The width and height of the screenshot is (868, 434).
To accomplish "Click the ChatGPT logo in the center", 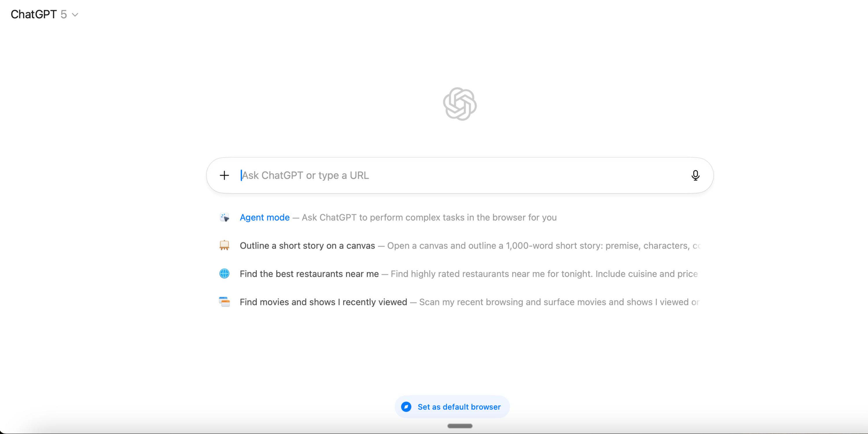I will pos(460,104).
